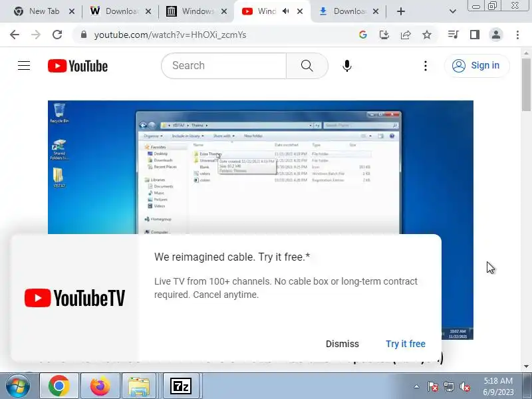This screenshot has width=532, height=399.
Task: Click the scrollbar down arrow
Action: (x=526, y=366)
